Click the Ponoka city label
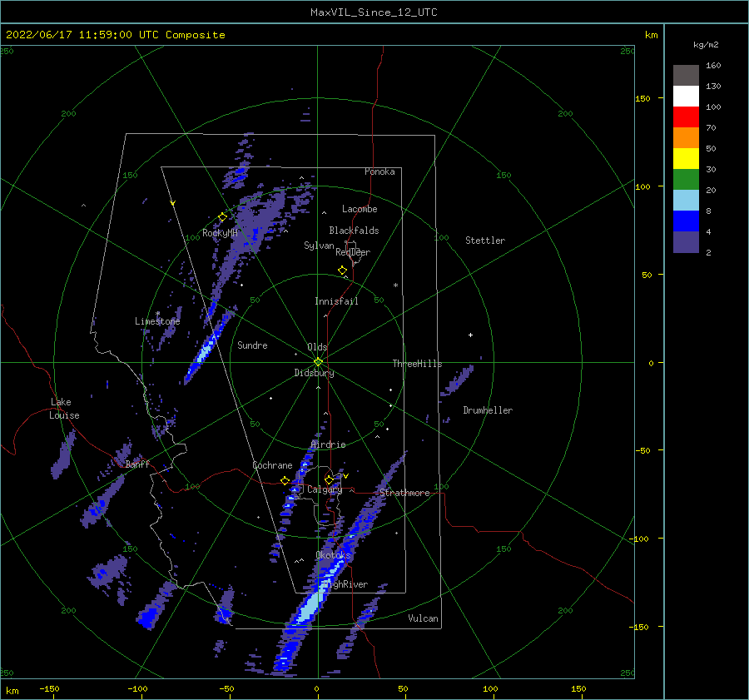 click(x=379, y=171)
